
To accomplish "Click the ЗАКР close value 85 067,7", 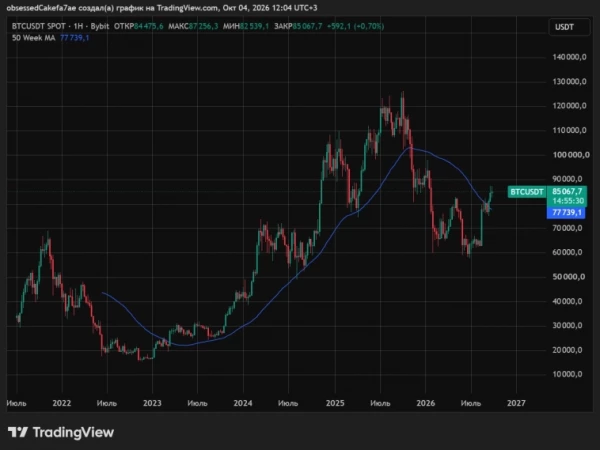I will point(308,26).
